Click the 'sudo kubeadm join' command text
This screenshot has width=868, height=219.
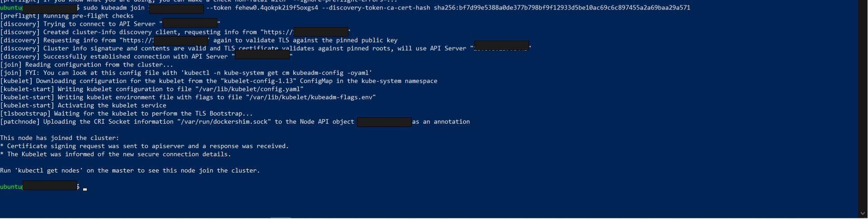113,8
